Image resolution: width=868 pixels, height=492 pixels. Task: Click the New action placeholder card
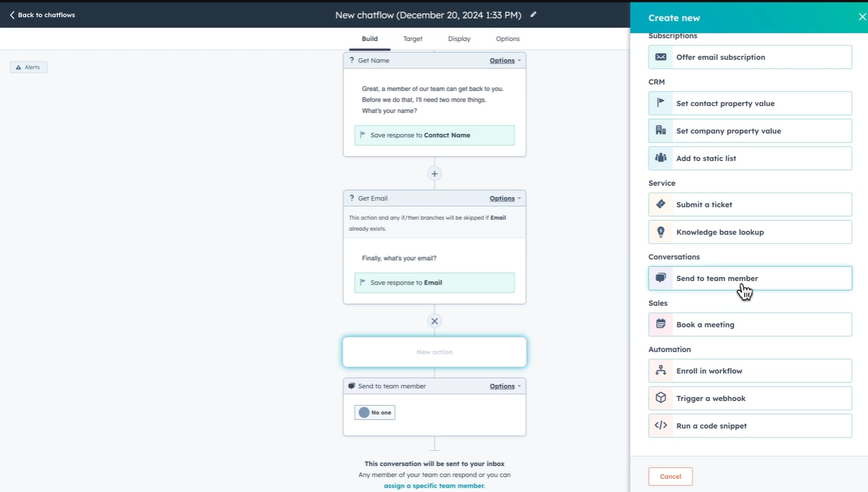[434, 352]
